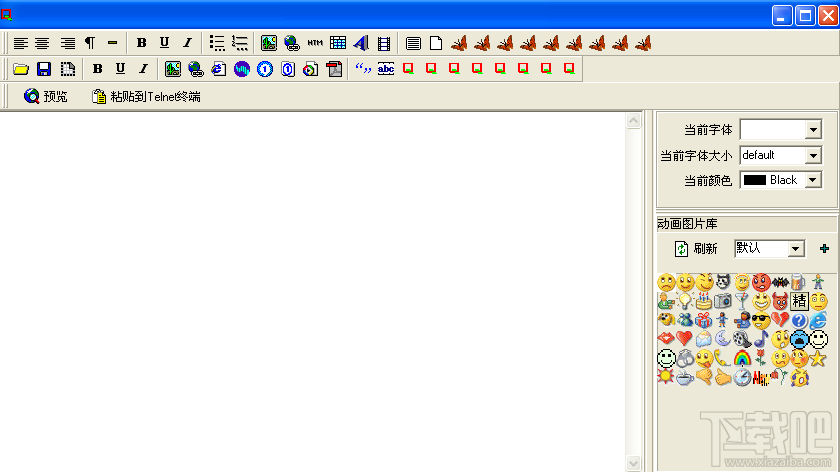Insert the rainbow emoticon

point(742,358)
